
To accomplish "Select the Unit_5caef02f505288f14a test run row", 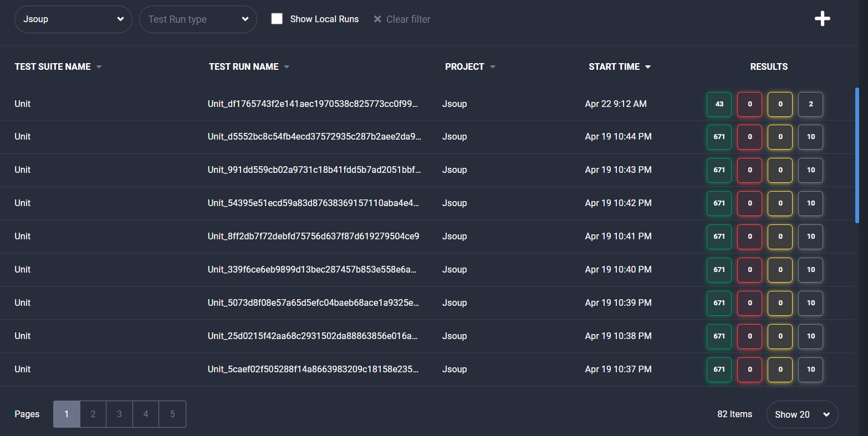I will (x=313, y=369).
